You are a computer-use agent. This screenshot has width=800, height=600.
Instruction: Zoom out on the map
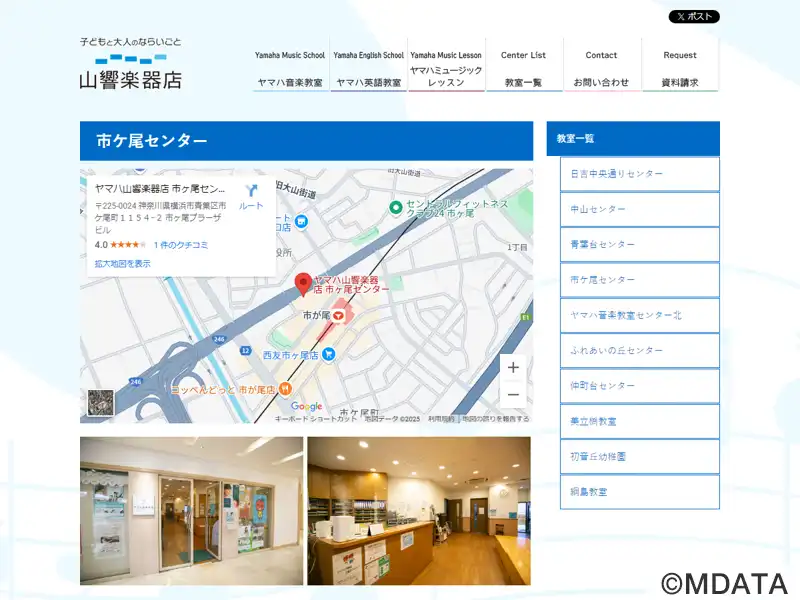click(x=513, y=394)
